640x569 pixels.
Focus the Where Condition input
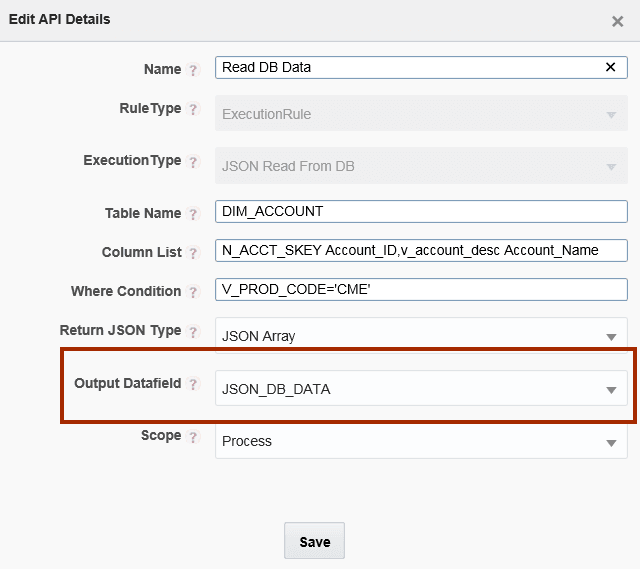pos(421,289)
